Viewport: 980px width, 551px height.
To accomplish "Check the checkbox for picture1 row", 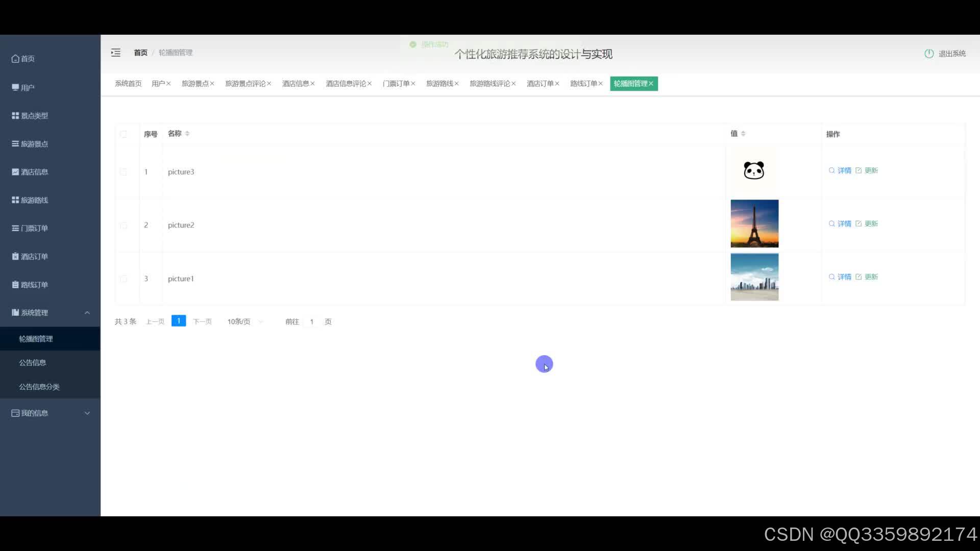I will (x=123, y=279).
